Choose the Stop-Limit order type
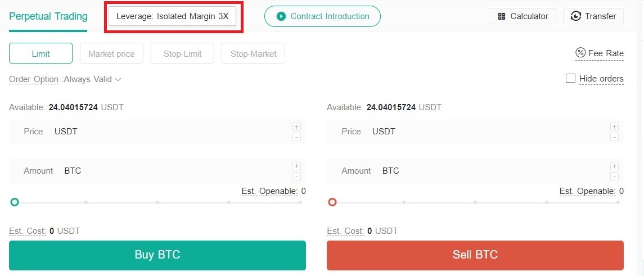Image resolution: width=644 pixels, height=276 pixels. 182,53
